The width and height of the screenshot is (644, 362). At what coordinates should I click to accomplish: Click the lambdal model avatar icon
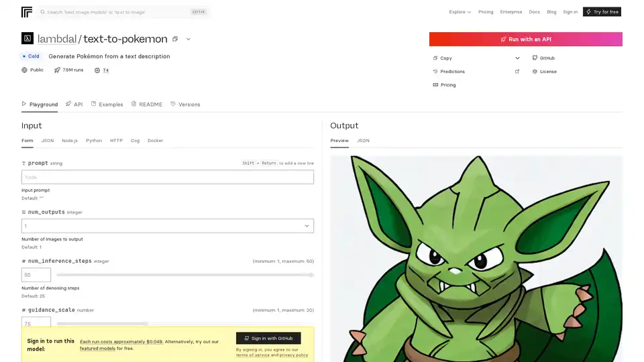pyautogui.click(x=27, y=39)
